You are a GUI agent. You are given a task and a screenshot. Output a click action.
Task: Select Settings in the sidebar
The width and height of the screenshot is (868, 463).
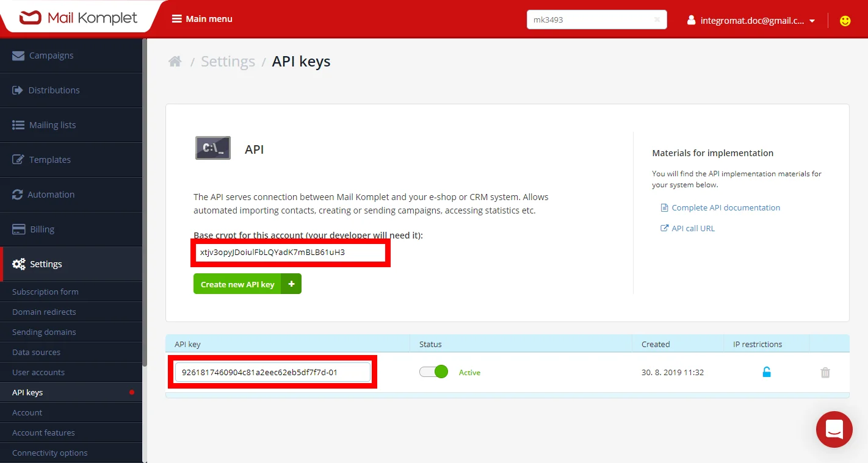tap(71, 264)
